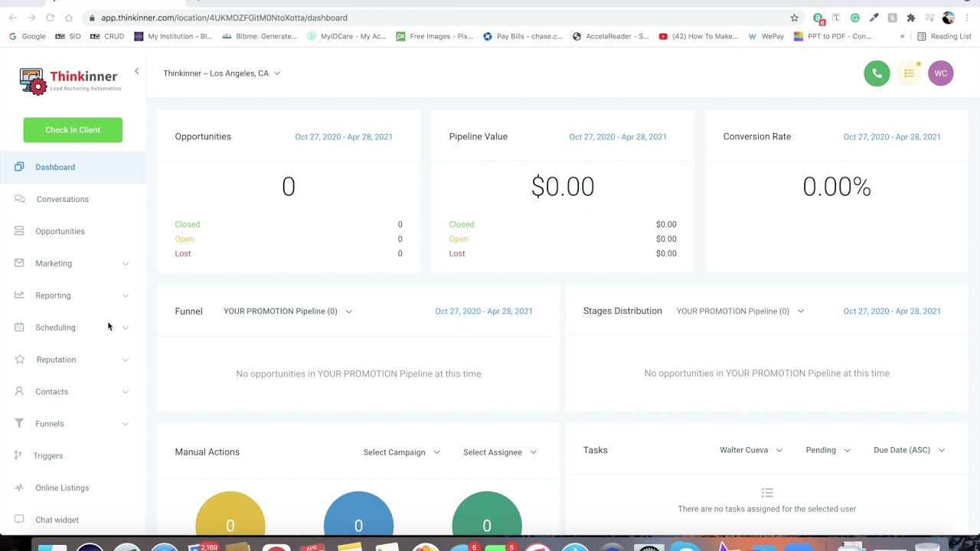Bookmark page with the star icon
The height and width of the screenshot is (551, 980).
coord(795,18)
